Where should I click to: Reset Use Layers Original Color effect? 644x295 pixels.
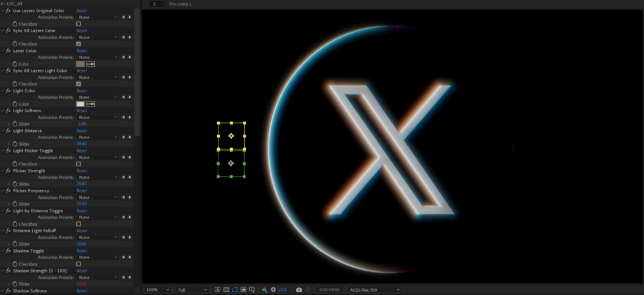pos(82,11)
